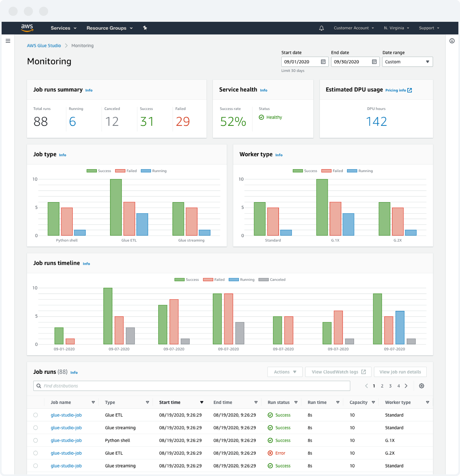Click Canceled legend swatch in timeline chart

click(x=264, y=280)
